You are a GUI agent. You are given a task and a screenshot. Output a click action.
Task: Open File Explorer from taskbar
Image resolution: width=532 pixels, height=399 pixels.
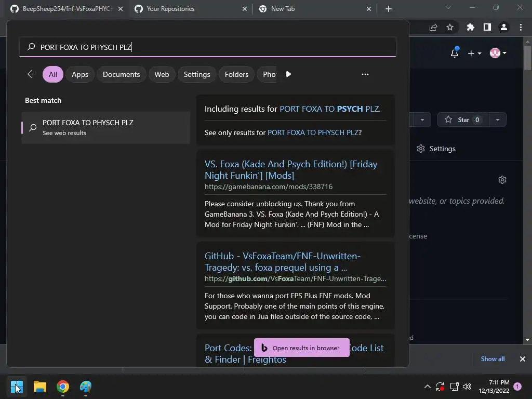pos(39,387)
